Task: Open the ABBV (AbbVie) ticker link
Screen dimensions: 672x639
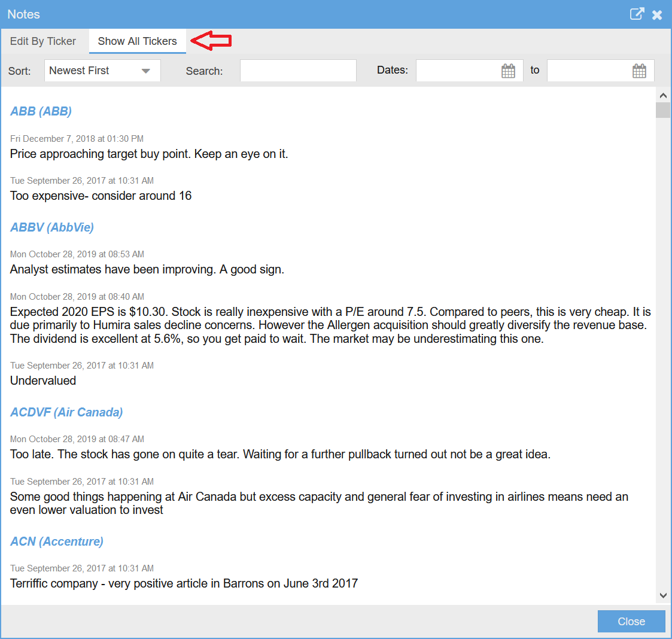Action: coord(52,227)
